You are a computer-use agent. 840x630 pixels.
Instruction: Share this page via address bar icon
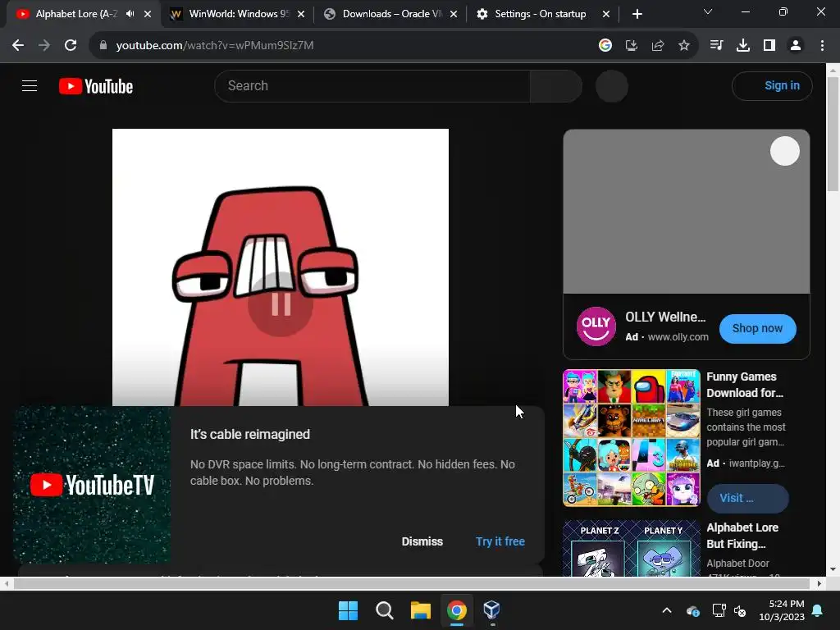(x=658, y=46)
